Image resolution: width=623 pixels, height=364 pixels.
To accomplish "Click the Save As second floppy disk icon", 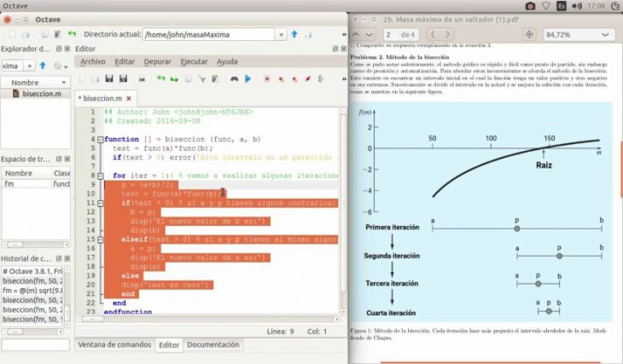I will 123,78.
